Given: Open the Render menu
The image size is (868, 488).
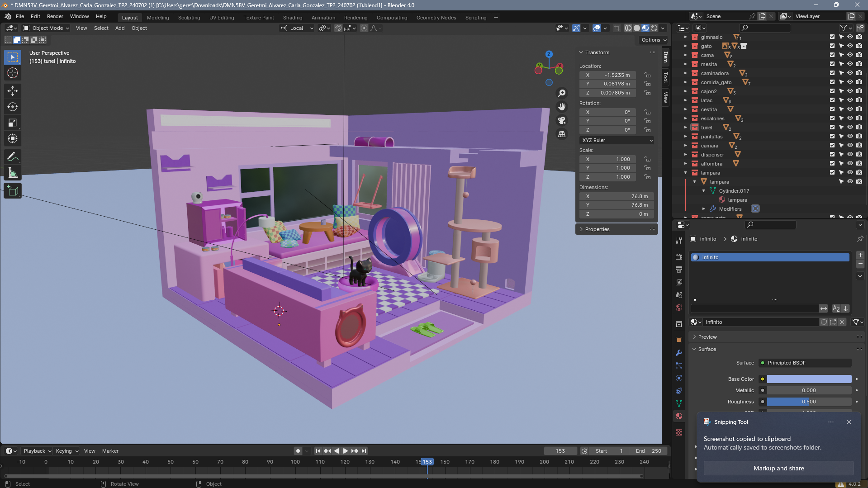Looking at the screenshot, I should pyautogui.click(x=55, y=16).
